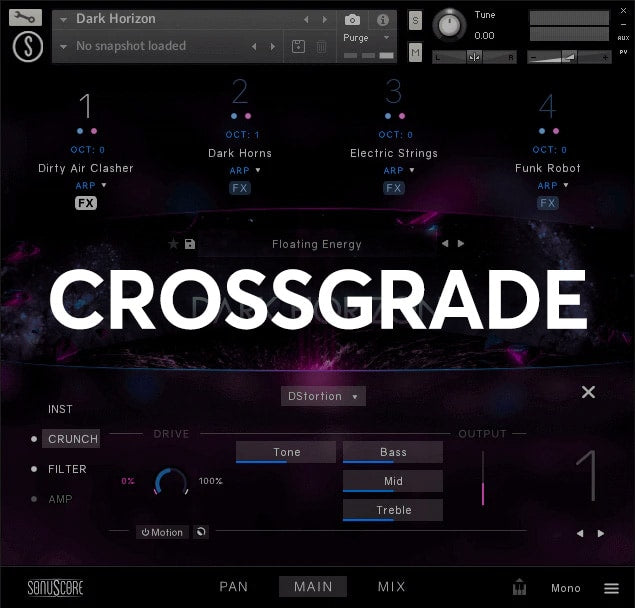Viewport: 635px width, 608px height.
Task: Toggle the FILTER effect dot
Action: click(34, 469)
